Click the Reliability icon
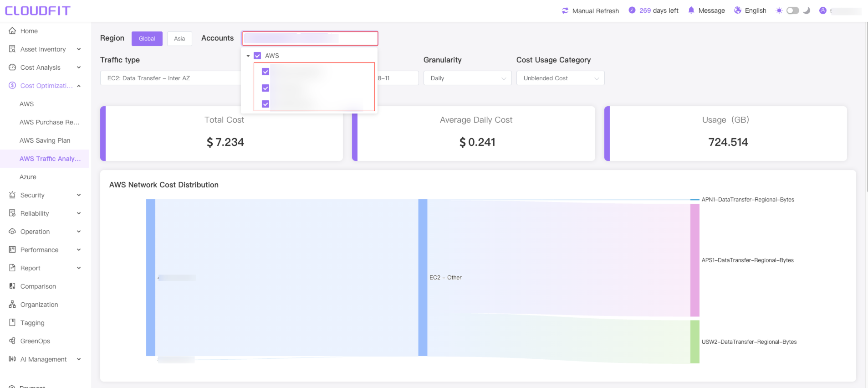Viewport: 868px width, 388px height. coord(12,213)
